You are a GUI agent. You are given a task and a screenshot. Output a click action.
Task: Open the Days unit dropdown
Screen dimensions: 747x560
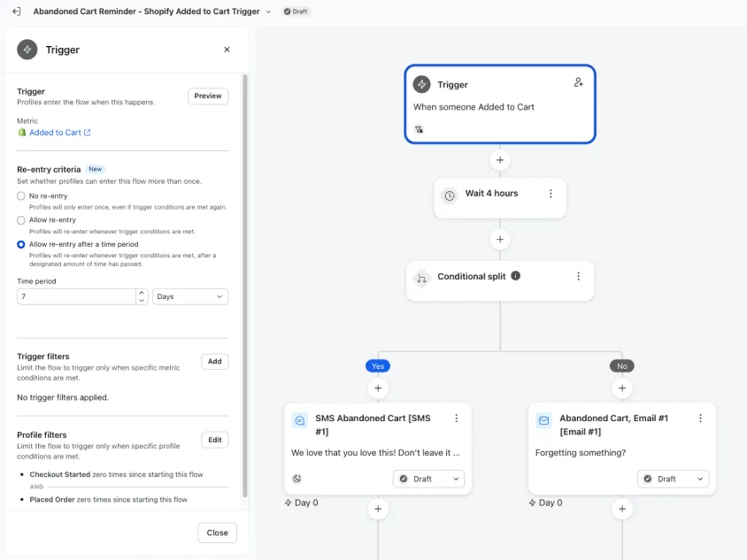pos(190,296)
